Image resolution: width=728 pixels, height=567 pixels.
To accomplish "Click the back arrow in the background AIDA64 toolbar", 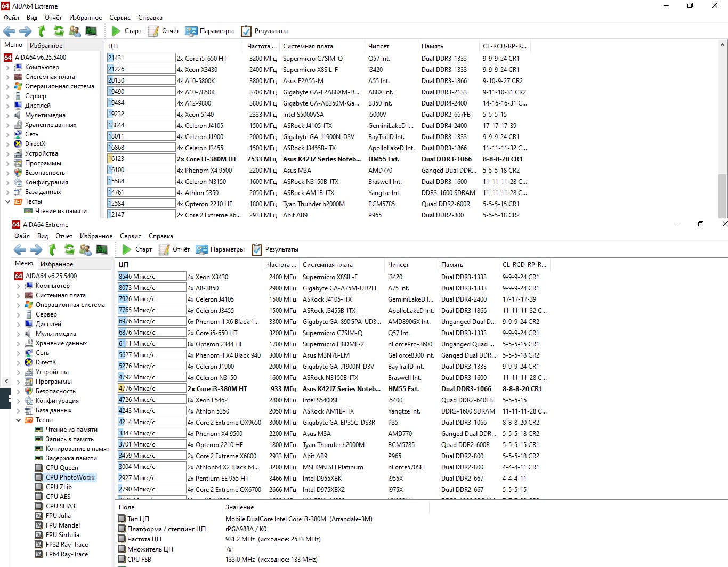I will pos(9,31).
